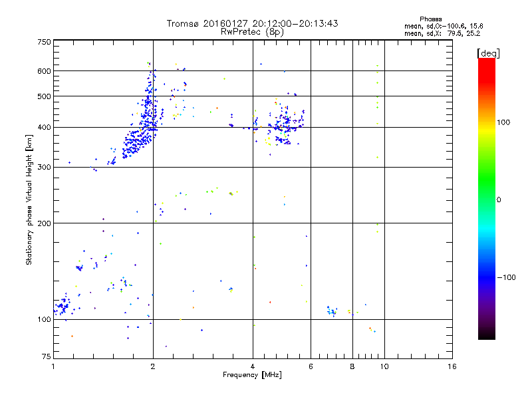Click the small cluster near 7 MHz, 105 km
Viewport: 532px width, 399px height.
(332, 311)
